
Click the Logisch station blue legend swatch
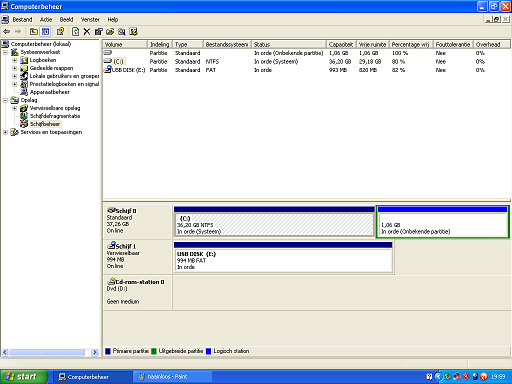point(209,351)
